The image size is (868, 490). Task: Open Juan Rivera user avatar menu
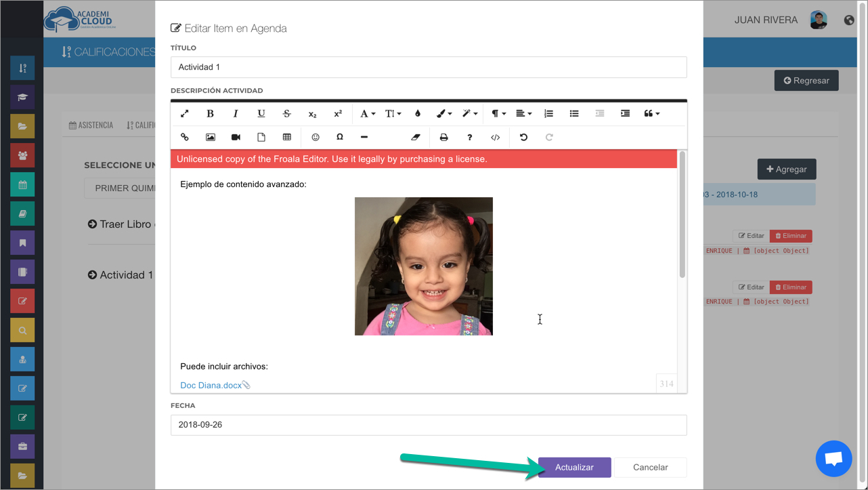point(819,20)
